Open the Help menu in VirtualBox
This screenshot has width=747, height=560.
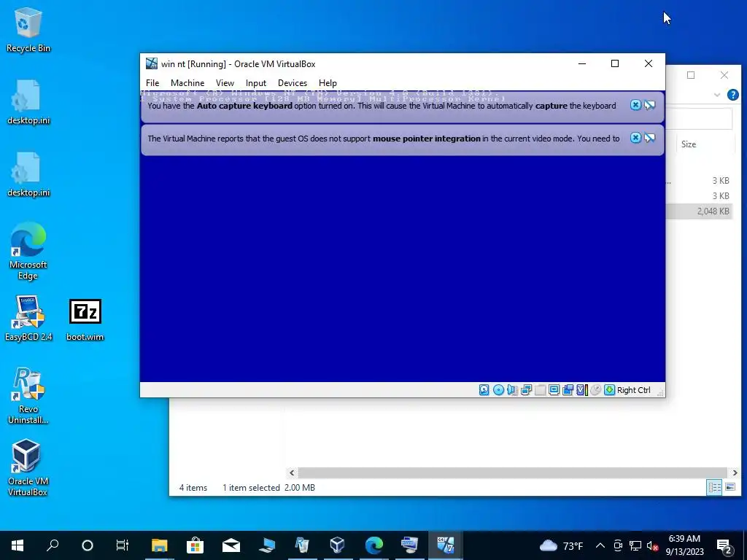click(328, 83)
